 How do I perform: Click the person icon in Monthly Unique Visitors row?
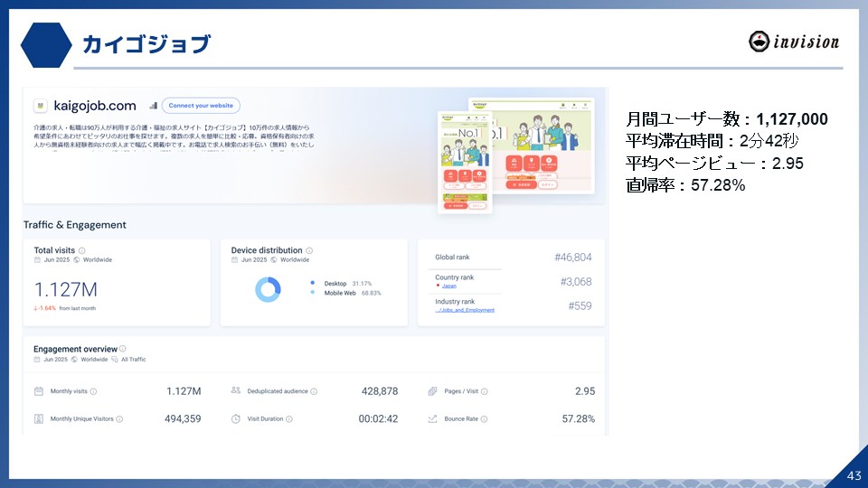point(39,418)
